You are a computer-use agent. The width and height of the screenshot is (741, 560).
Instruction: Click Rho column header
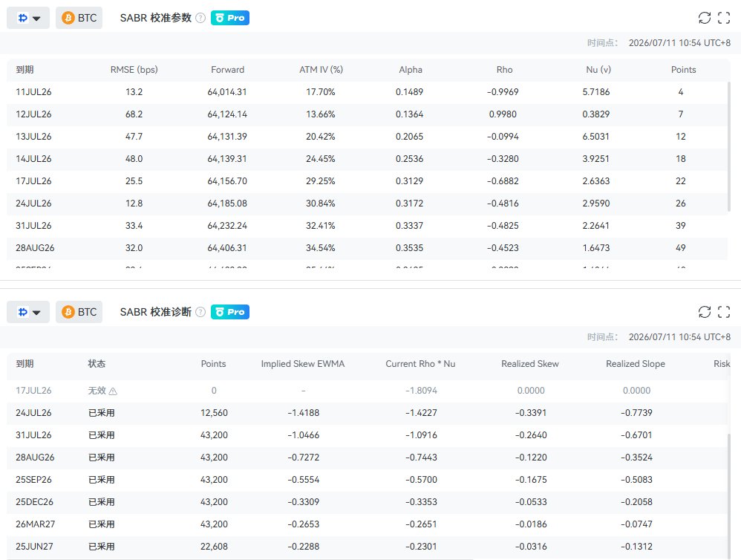click(x=504, y=70)
